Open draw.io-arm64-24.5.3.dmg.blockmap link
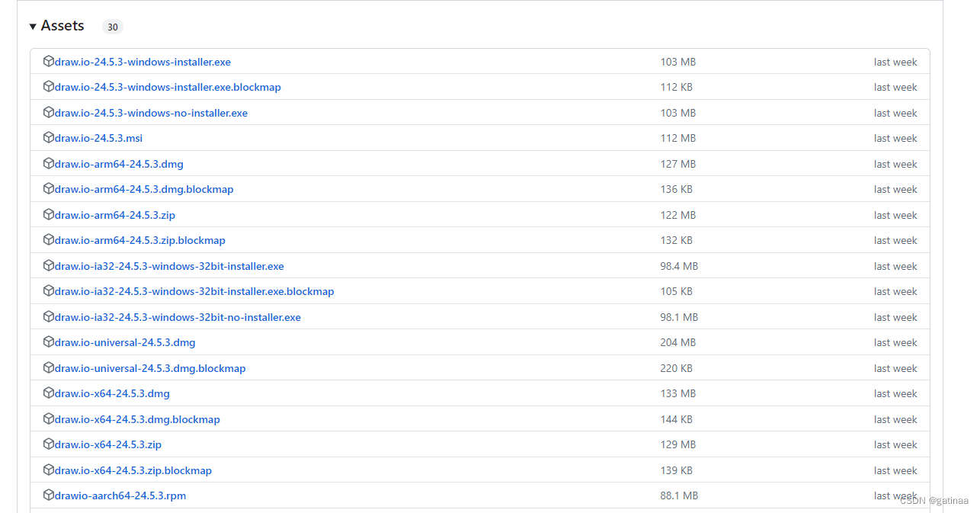 click(144, 189)
